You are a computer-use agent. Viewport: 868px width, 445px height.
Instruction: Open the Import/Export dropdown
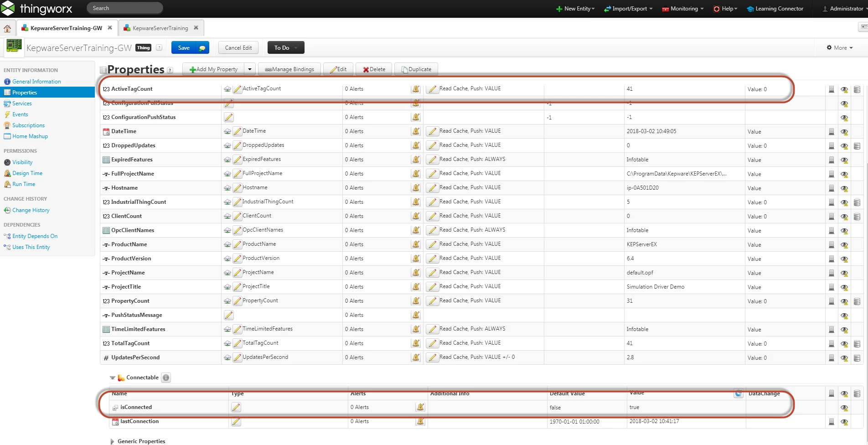[628, 9]
